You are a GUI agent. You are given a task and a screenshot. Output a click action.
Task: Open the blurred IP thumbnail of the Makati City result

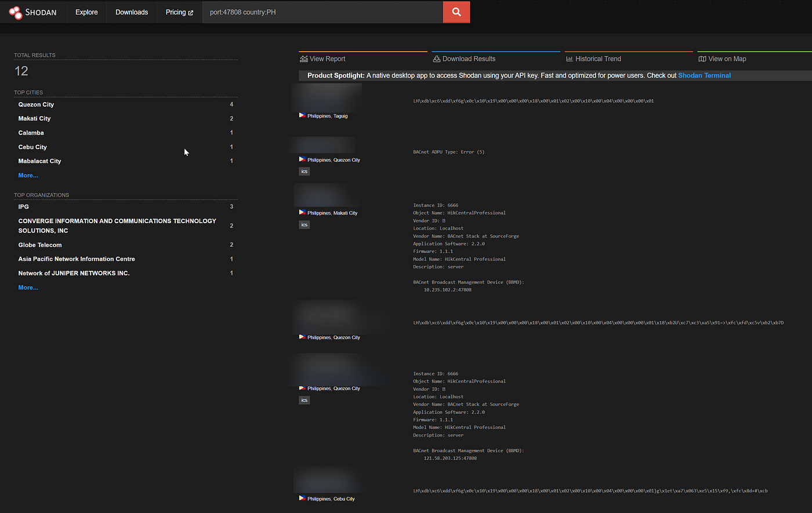[326, 195]
